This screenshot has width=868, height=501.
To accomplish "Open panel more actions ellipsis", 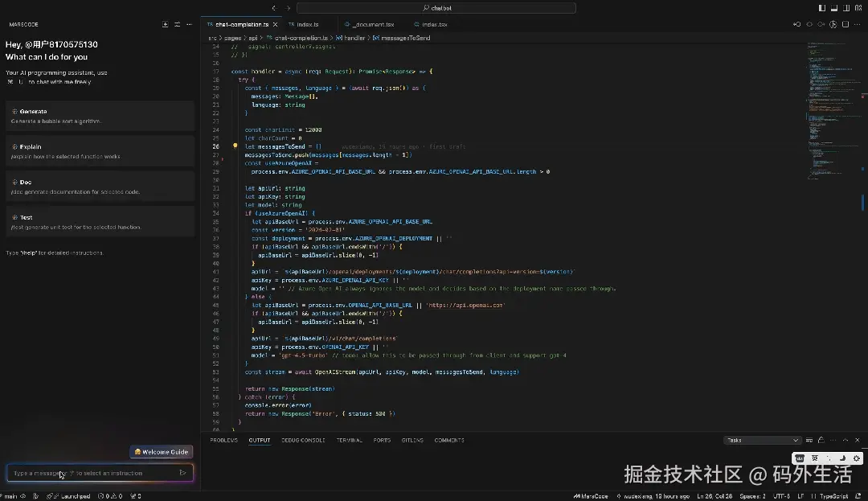I will pos(833,440).
